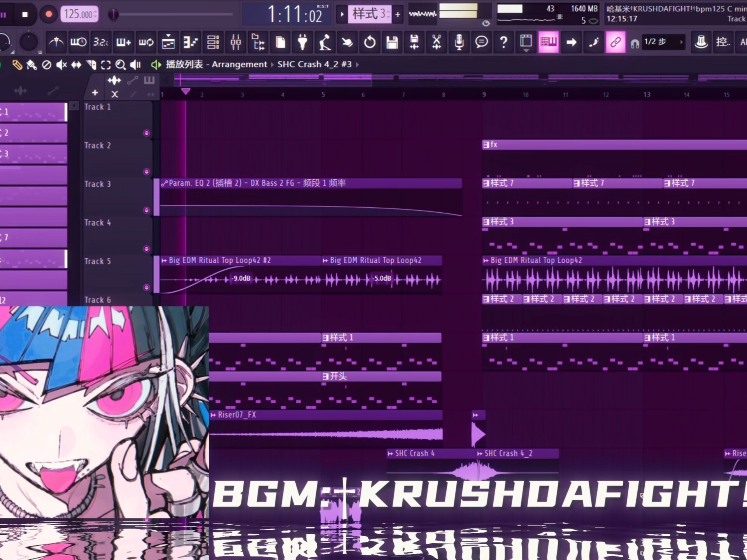Click the microphone one-click recording icon
This screenshot has height=560, width=747.
[x=459, y=42]
